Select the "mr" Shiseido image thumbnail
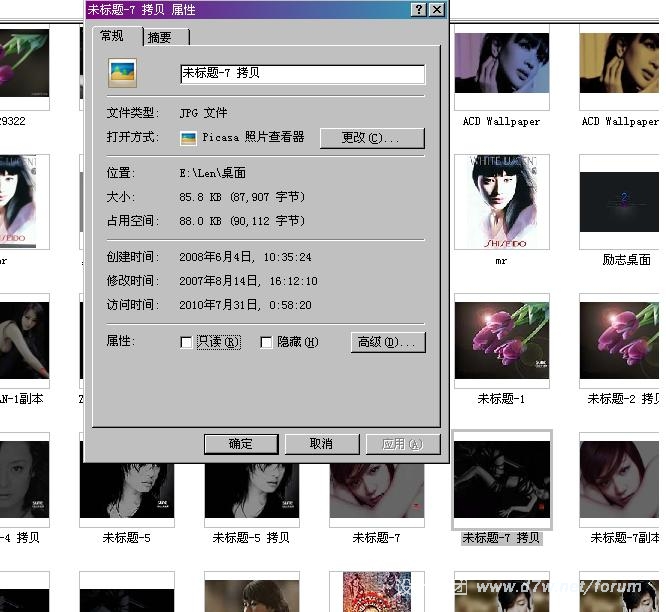This screenshot has height=612, width=666. pyautogui.click(x=501, y=202)
